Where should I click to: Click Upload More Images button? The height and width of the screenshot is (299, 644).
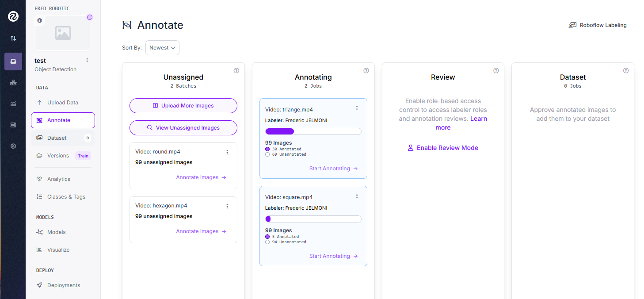pyautogui.click(x=183, y=106)
